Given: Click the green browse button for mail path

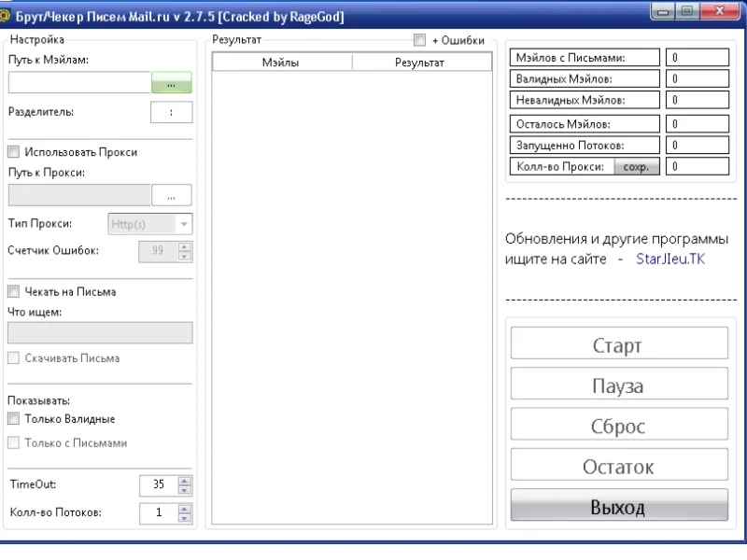Looking at the screenshot, I should (172, 83).
